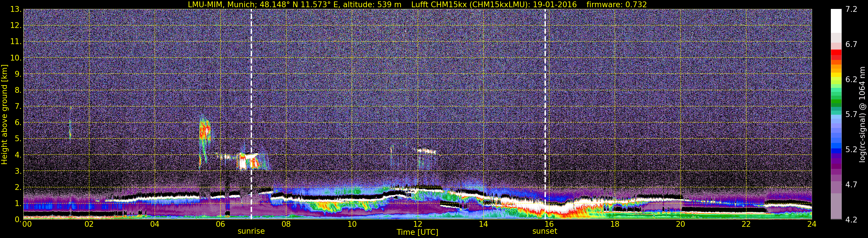Click the height axis tick '3.'
Viewport: 868px width, 238px height.
click(x=18, y=171)
